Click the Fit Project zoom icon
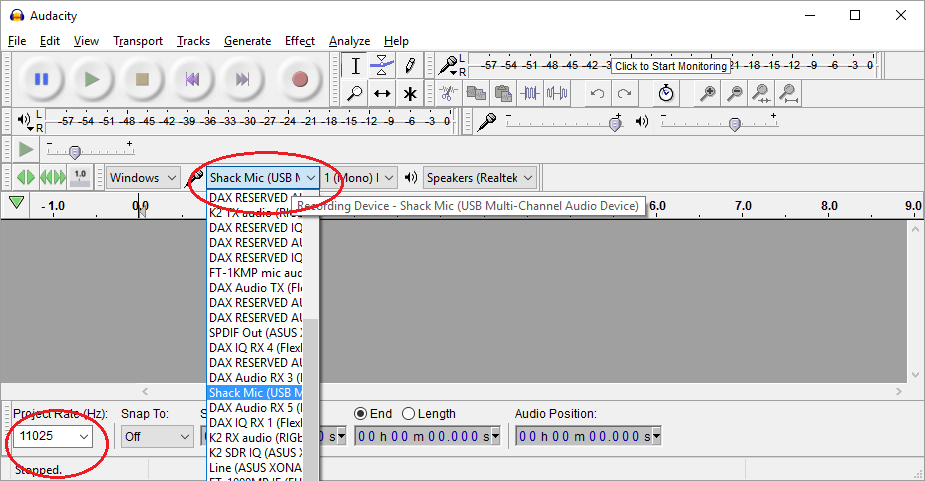925x481 pixels. coord(789,93)
